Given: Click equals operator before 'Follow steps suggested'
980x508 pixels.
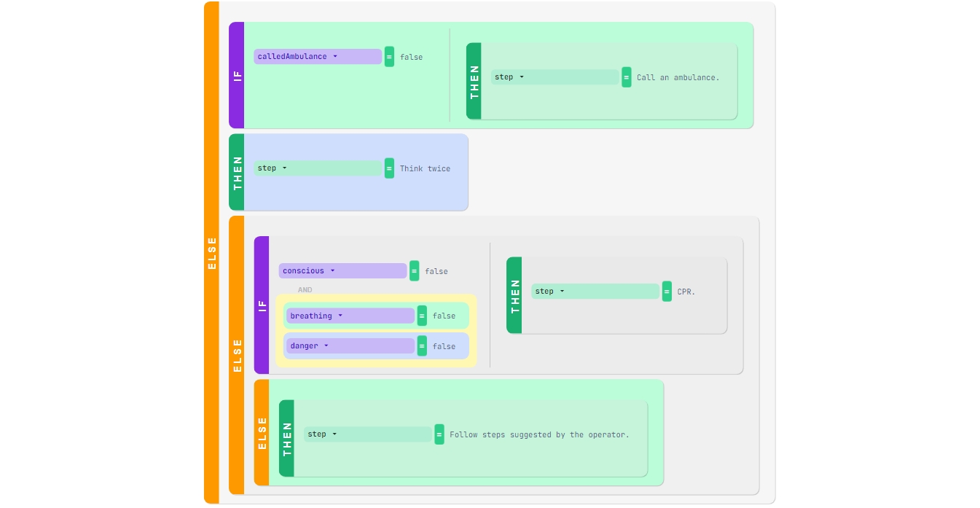Looking at the screenshot, I should [x=439, y=434].
